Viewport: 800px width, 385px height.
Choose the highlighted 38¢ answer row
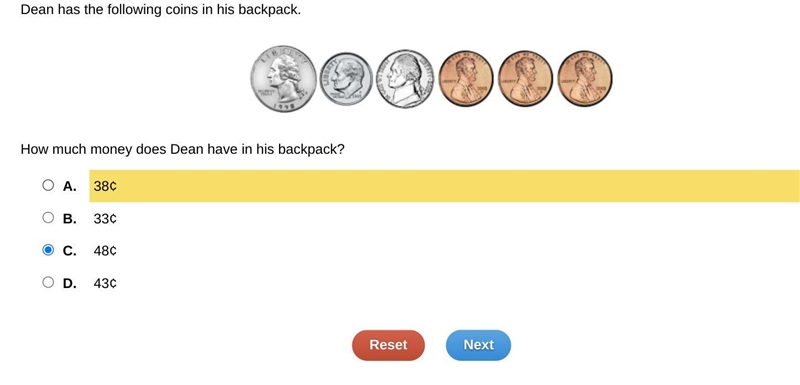(x=444, y=186)
